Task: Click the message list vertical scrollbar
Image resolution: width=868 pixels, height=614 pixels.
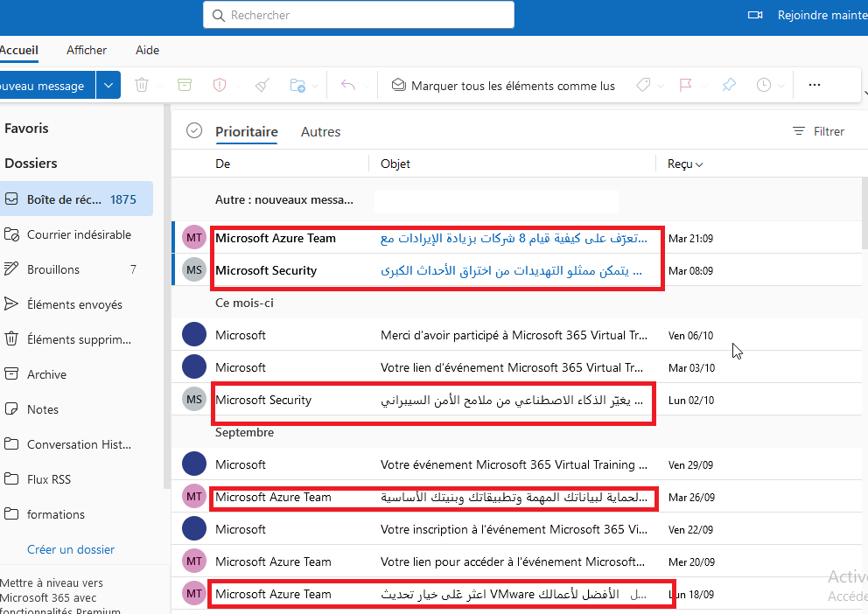Action: tap(864, 213)
